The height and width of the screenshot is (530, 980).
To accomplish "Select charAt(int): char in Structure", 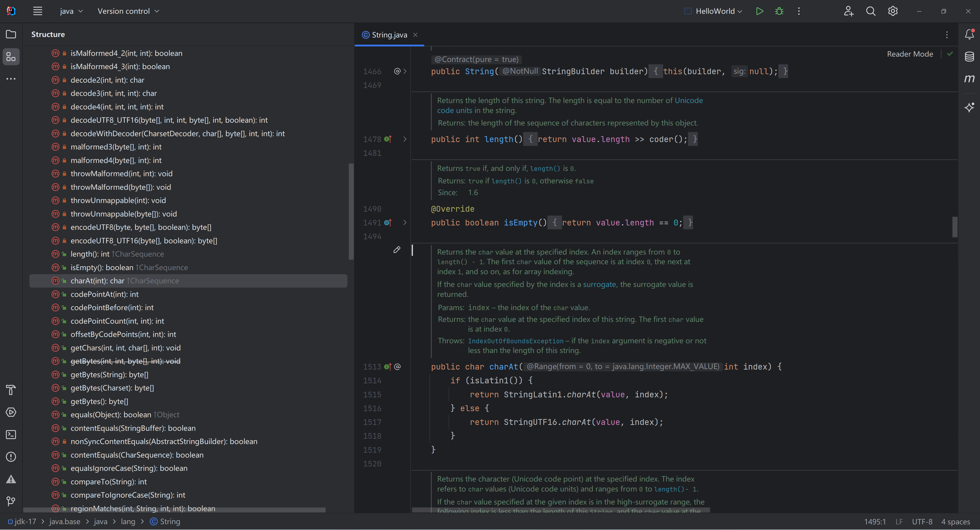I will (x=188, y=281).
